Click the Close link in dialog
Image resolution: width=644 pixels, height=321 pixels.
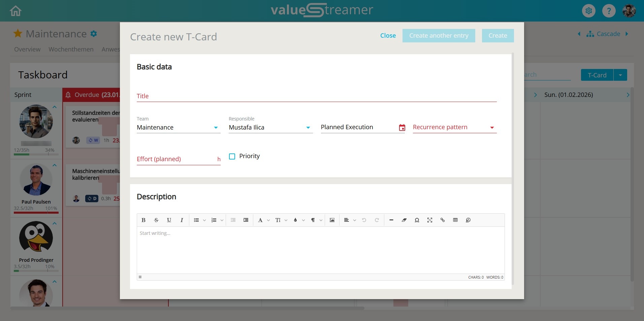388,36
